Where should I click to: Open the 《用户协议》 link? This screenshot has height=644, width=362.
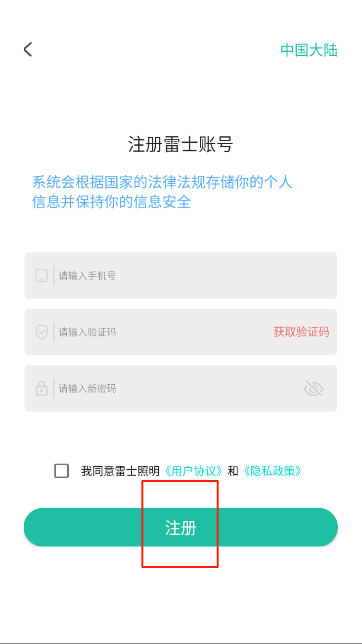193,471
